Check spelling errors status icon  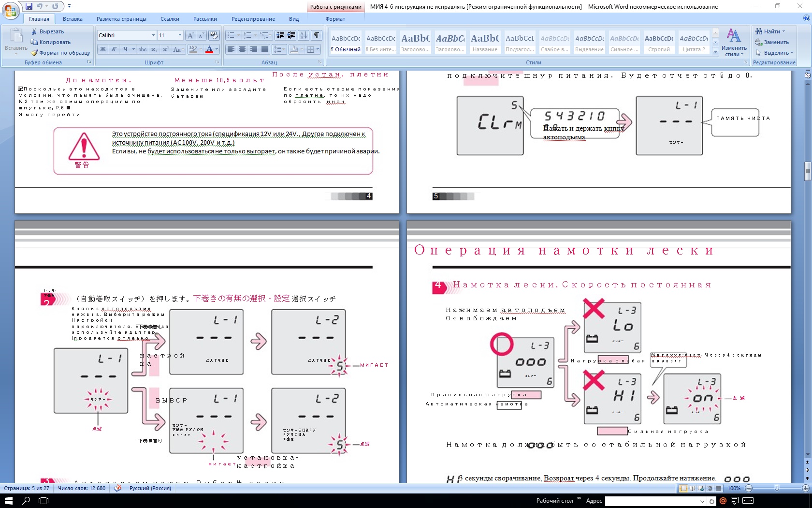[117, 488]
